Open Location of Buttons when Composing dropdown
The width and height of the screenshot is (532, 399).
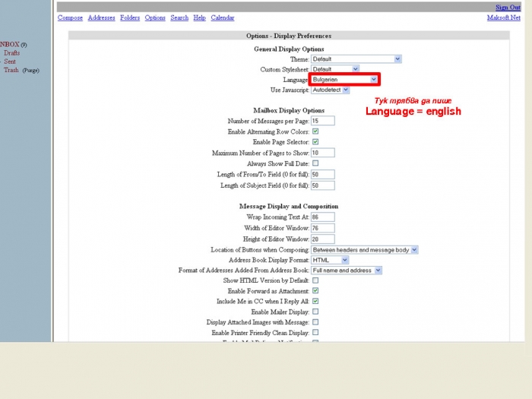364,250
